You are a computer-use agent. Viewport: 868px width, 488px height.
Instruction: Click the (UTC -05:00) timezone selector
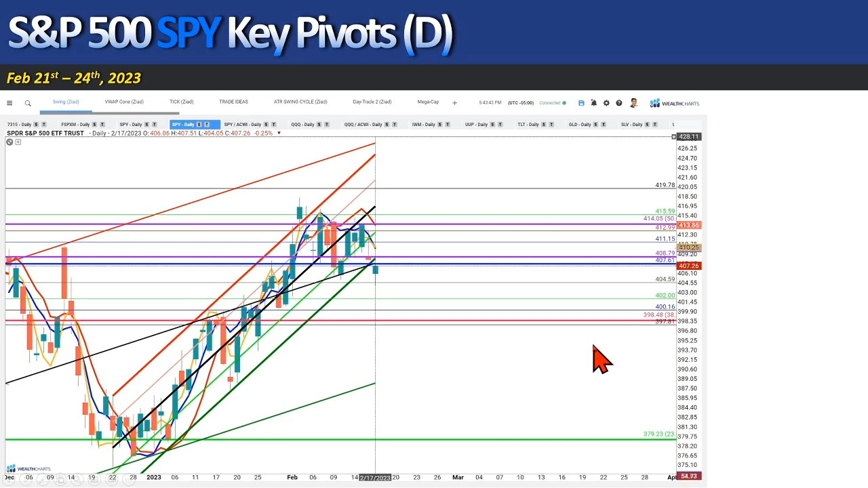pyautogui.click(x=521, y=103)
